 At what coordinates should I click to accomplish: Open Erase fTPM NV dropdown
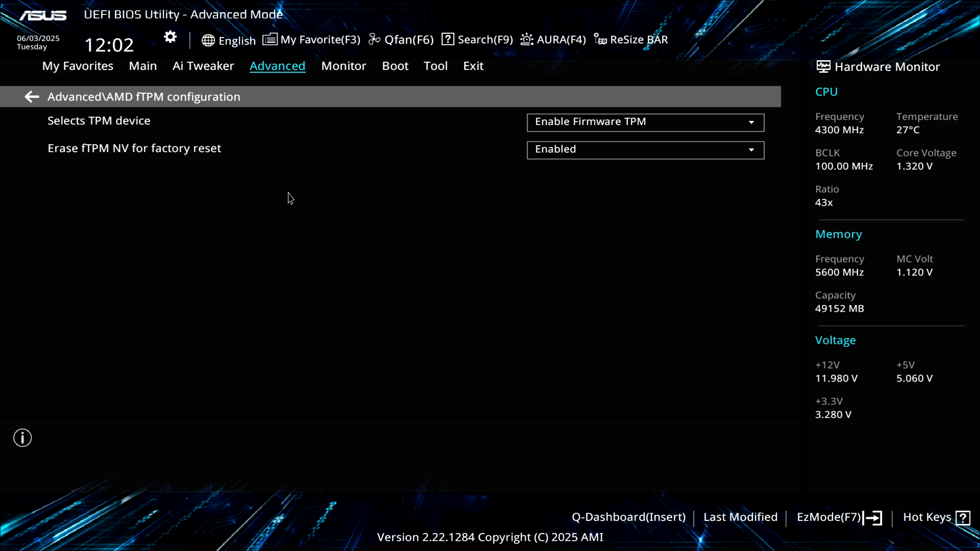[645, 150]
